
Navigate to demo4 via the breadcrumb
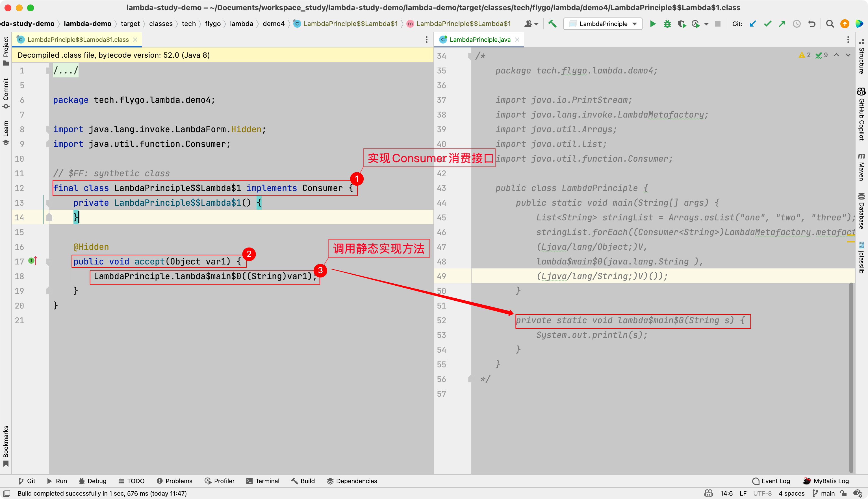point(274,24)
